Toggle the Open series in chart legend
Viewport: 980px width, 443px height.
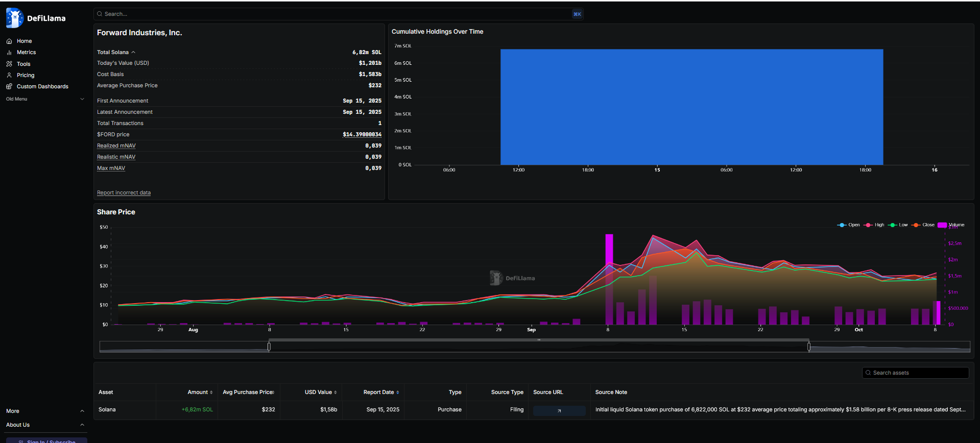tap(849, 225)
